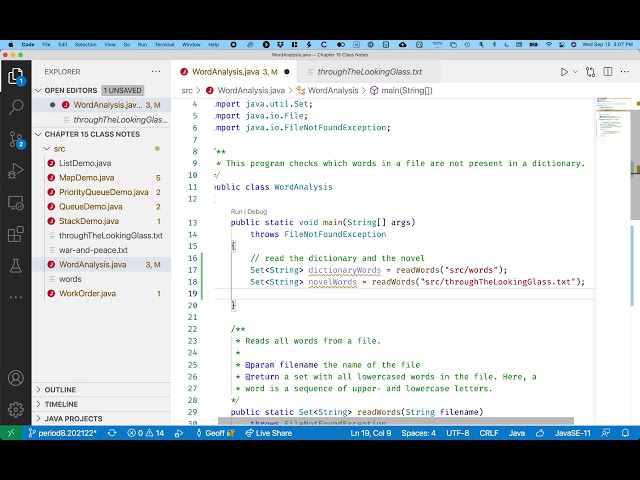
Task: Switch to WordAnalysis.java editor tab
Action: click(x=235, y=72)
